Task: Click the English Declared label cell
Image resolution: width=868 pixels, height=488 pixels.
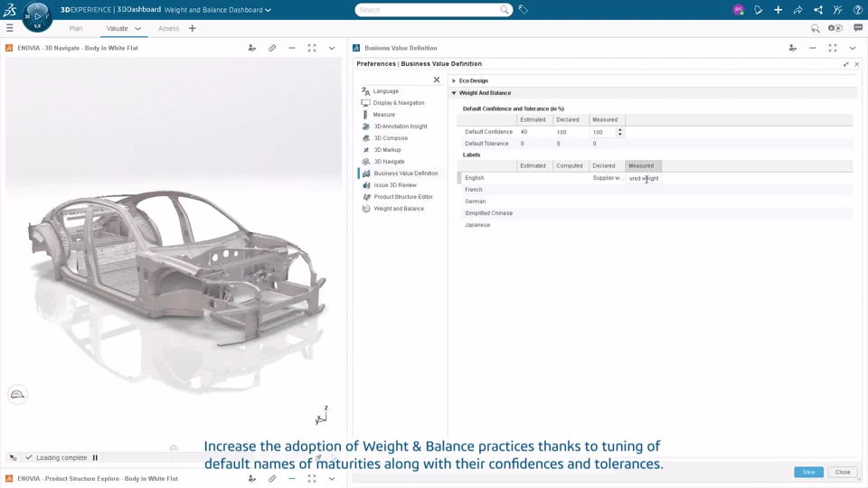Action: click(x=608, y=178)
